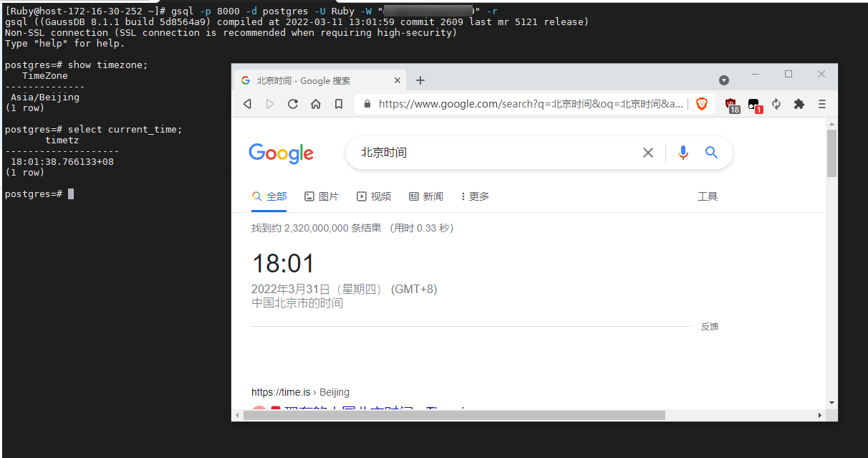868x458 pixels.
Task: Click the timetz column header in terminal
Action: (x=62, y=140)
